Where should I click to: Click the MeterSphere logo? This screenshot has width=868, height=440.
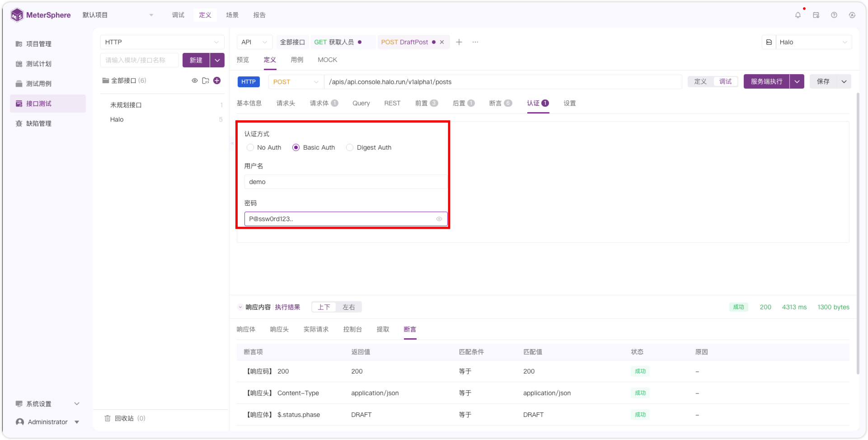(x=41, y=15)
